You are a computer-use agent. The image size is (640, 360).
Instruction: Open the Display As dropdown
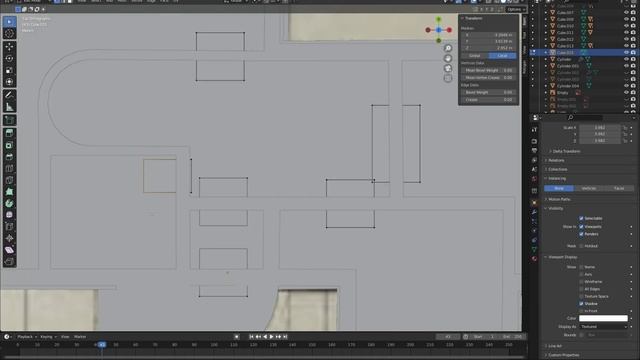[603, 327]
